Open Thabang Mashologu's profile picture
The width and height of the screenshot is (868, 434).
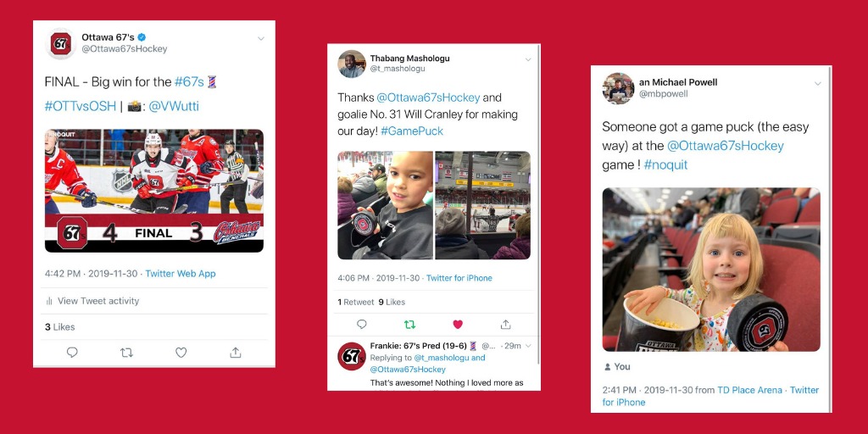[352, 64]
